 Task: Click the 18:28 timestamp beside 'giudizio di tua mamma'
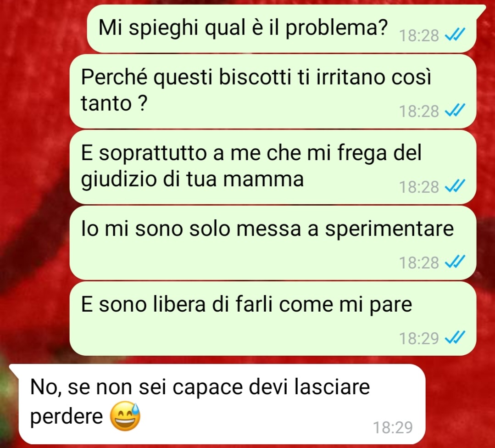coord(419,187)
